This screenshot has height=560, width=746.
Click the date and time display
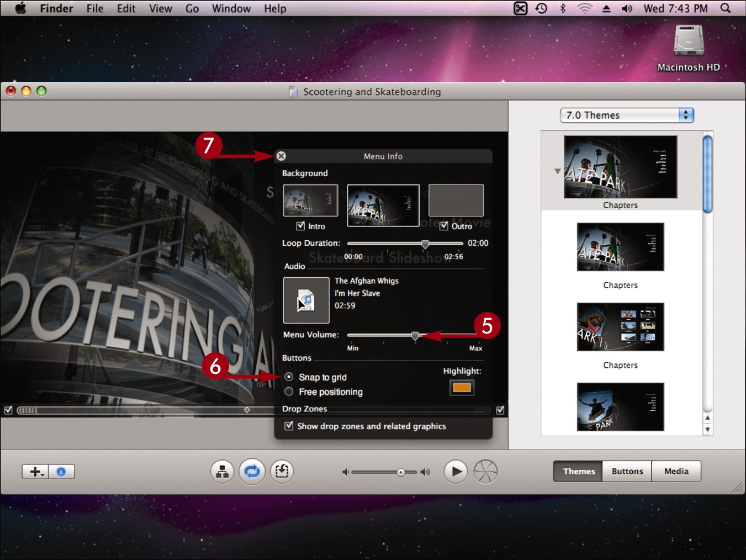[675, 8]
